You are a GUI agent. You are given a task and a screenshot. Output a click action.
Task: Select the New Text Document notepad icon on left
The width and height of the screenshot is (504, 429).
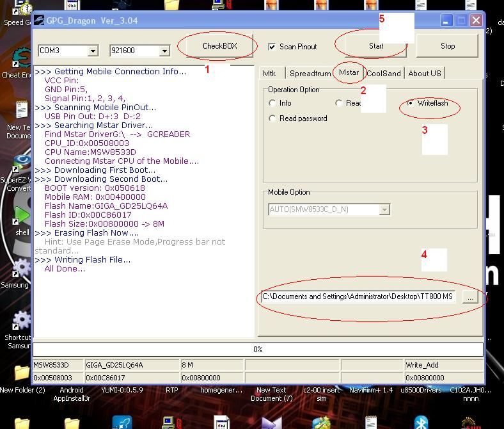tap(22, 109)
